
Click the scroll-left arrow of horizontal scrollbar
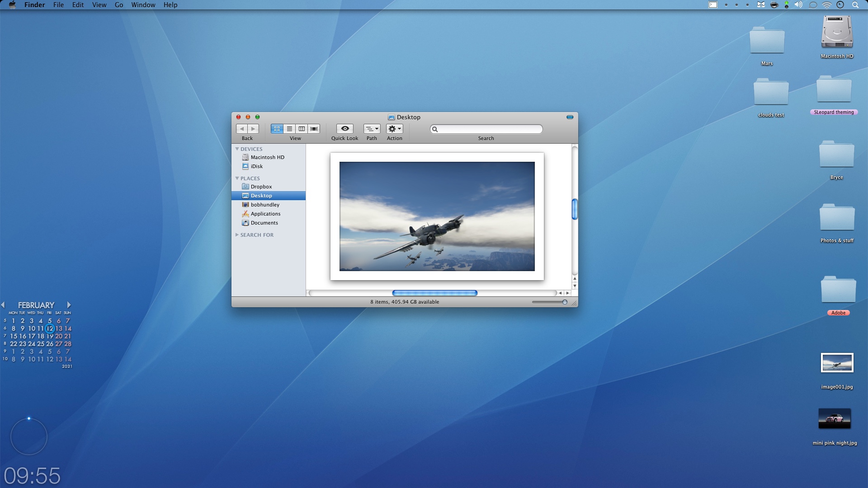click(560, 293)
